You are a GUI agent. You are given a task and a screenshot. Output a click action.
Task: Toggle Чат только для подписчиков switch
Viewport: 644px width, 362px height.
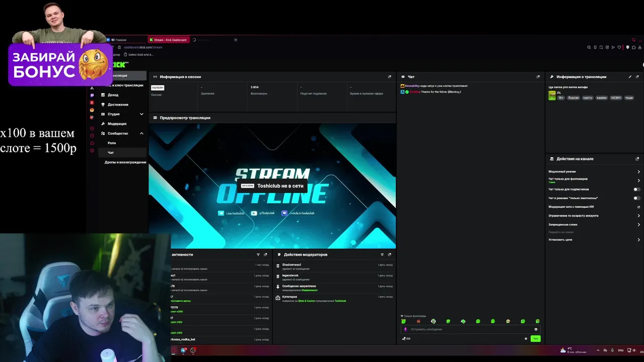(637, 190)
